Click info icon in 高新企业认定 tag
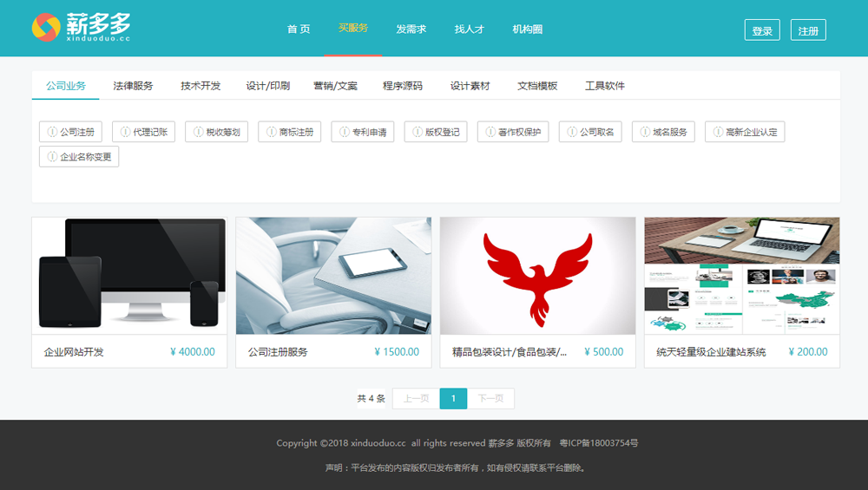The height and width of the screenshot is (490, 868). (x=718, y=132)
